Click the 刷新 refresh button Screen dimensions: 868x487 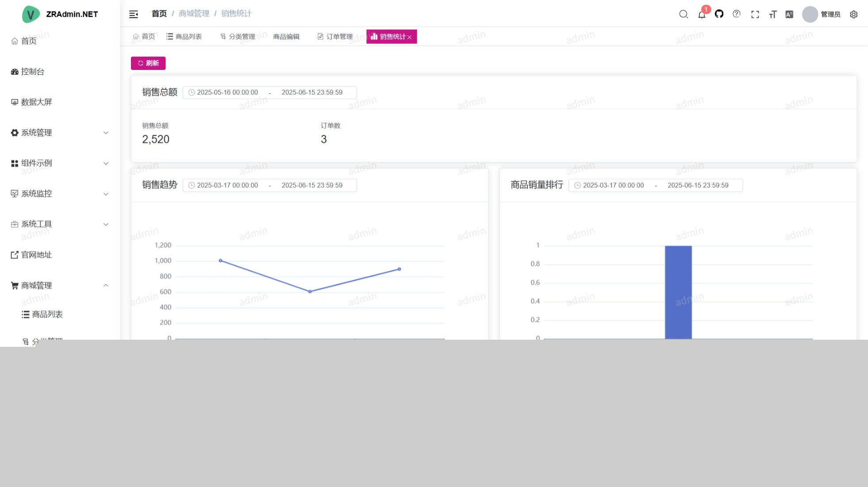[148, 63]
